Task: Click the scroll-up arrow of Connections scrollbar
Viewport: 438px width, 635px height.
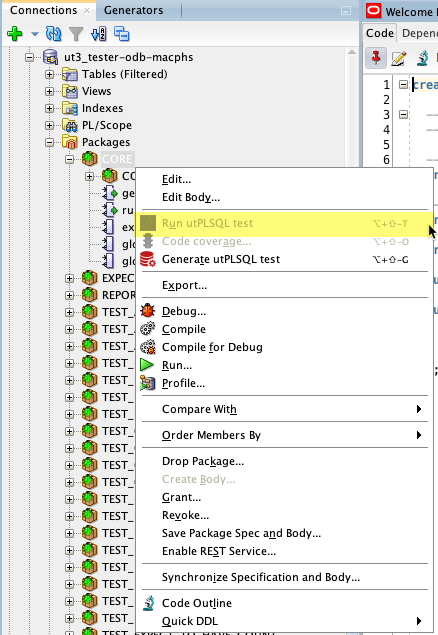Action: pyautogui.click(x=352, y=52)
